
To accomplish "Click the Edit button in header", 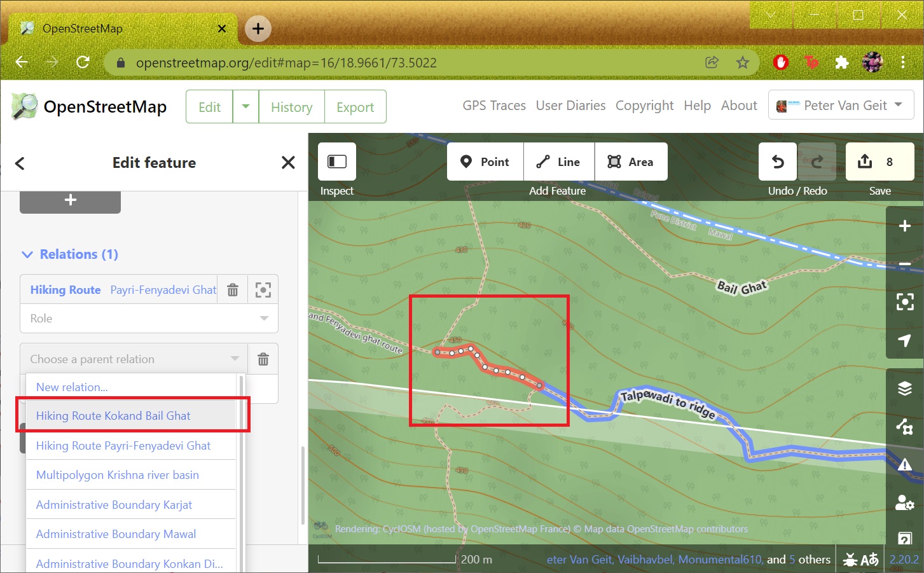I will point(209,107).
